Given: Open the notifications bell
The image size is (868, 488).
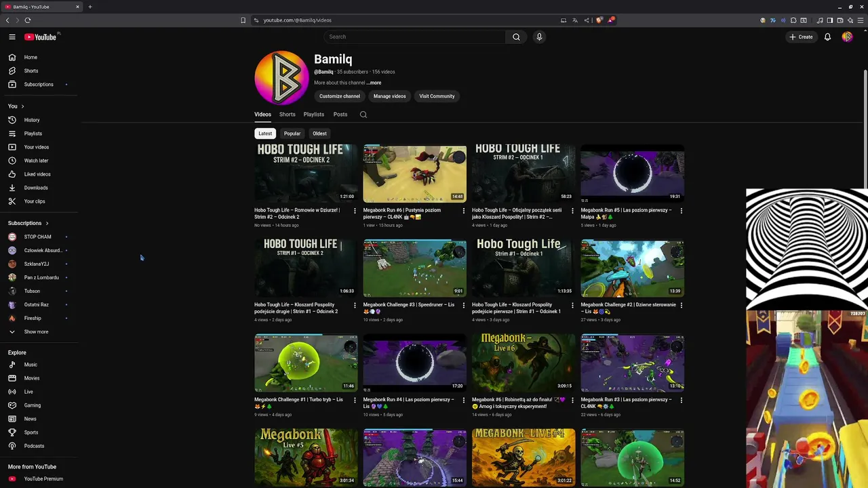Looking at the screenshot, I should point(827,37).
